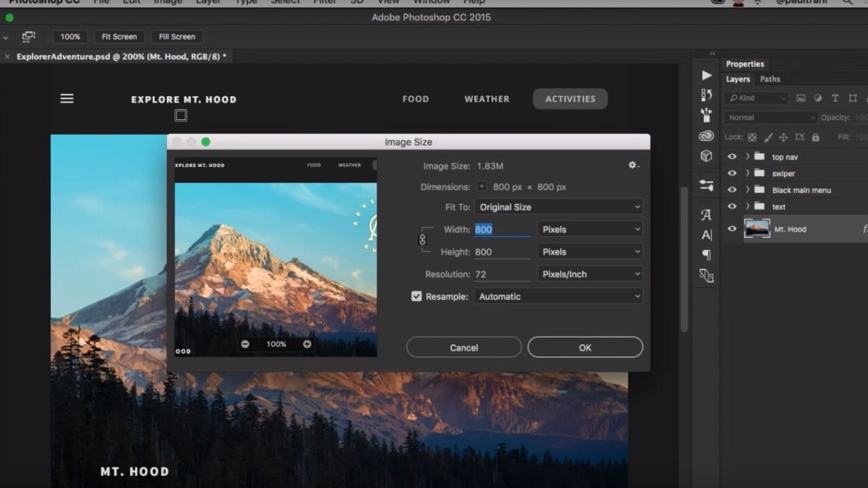This screenshot has width=868, height=488.
Task: Open the History panel icon
Action: pyautogui.click(x=707, y=96)
